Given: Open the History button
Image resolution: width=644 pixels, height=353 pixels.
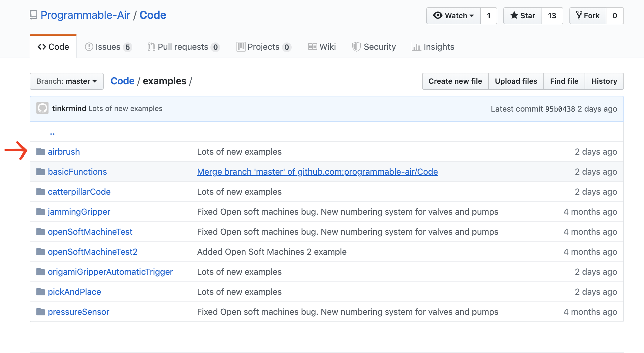Looking at the screenshot, I should pyautogui.click(x=604, y=81).
